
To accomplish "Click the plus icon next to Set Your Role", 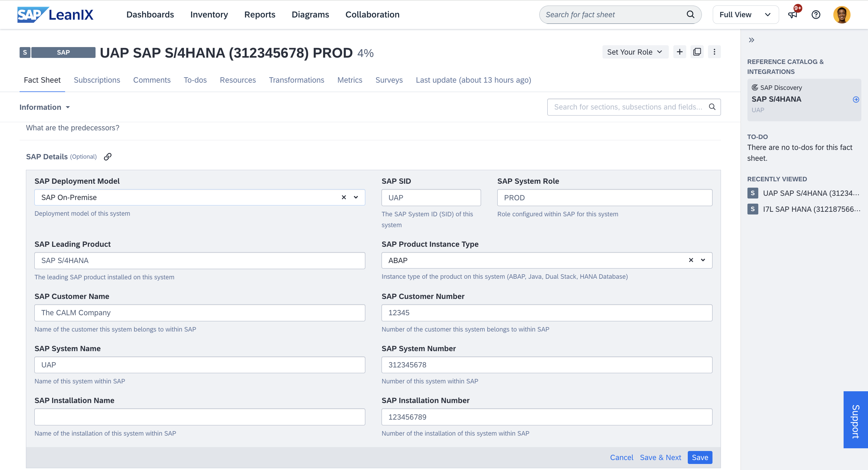I will pos(680,52).
